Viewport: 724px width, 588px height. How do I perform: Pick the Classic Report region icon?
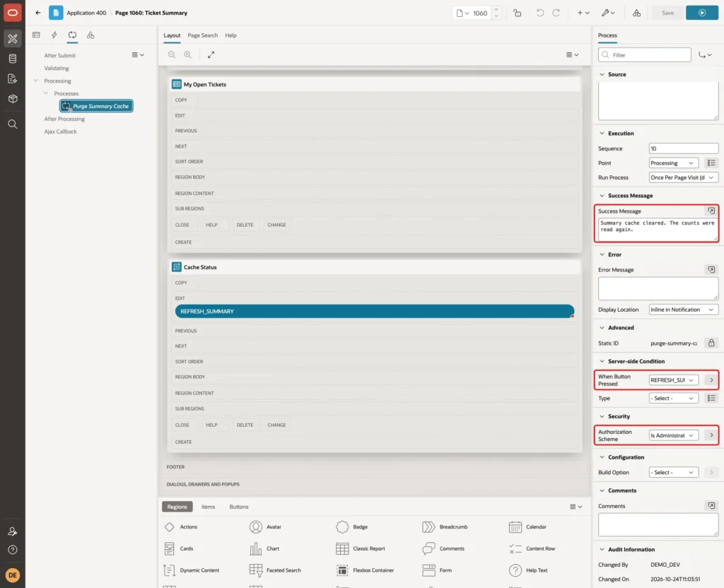pos(342,548)
